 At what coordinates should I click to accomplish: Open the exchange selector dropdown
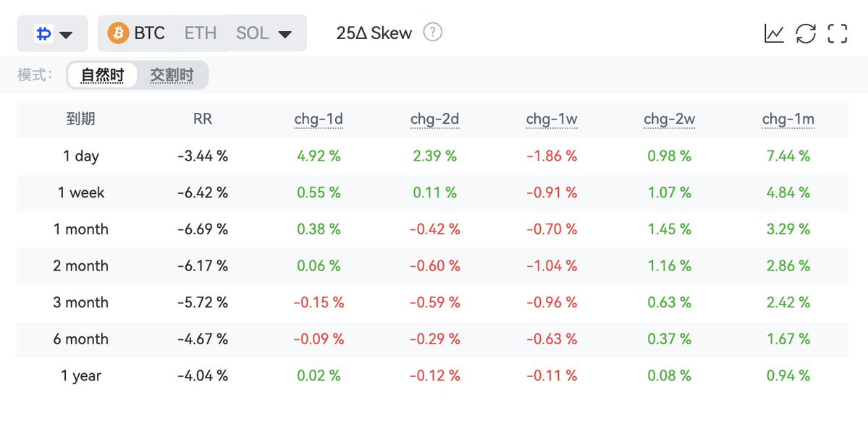pos(53,34)
